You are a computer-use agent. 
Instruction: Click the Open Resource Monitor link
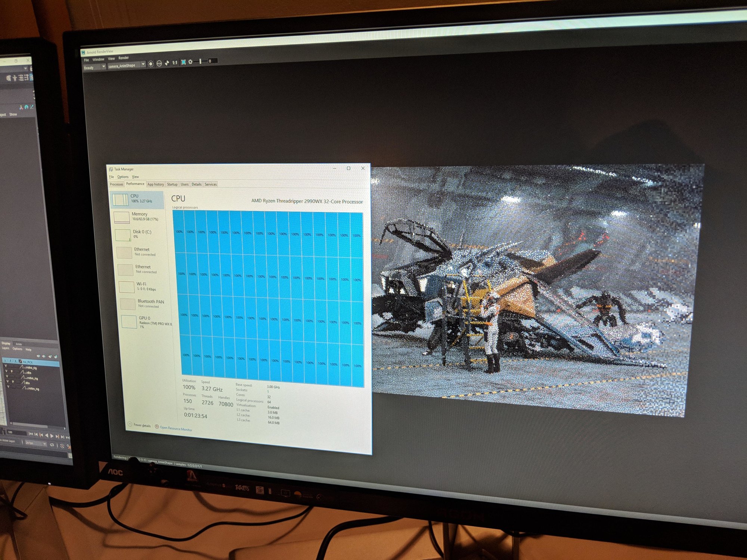(176, 429)
